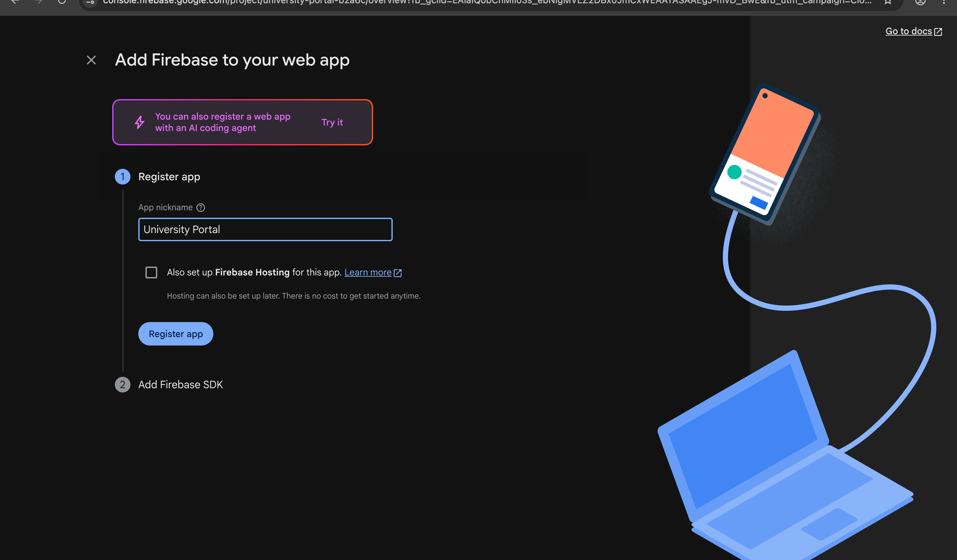Click the hosting setup note text
The image size is (957, 560).
tap(294, 296)
